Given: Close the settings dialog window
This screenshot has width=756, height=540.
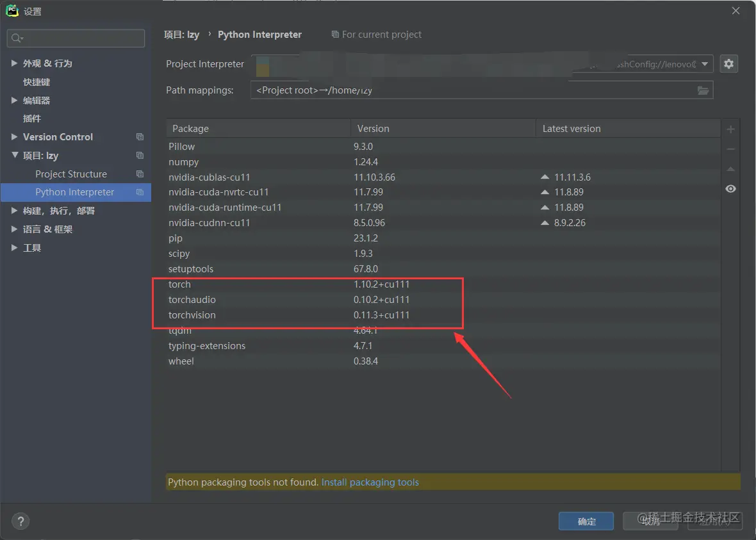Looking at the screenshot, I should pyautogui.click(x=735, y=11).
